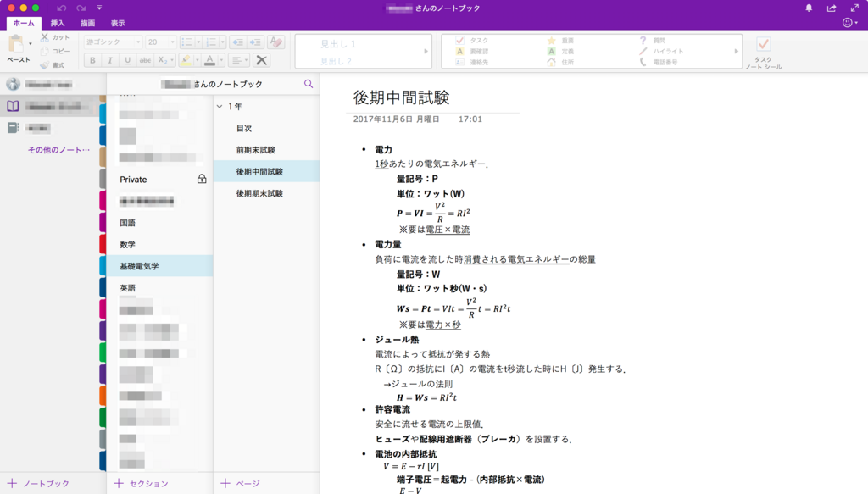Open the highlight color dropdown arrow

pyautogui.click(x=197, y=60)
